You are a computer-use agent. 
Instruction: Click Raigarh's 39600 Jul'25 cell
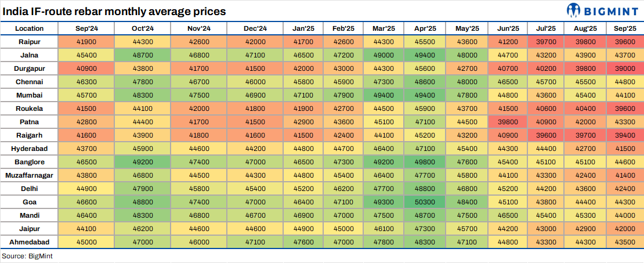coord(547,135)
